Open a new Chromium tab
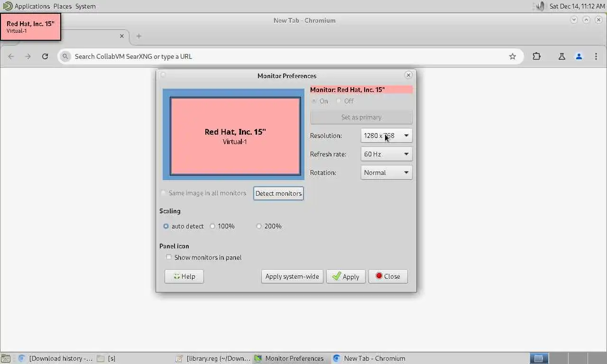 pos(139,36)
